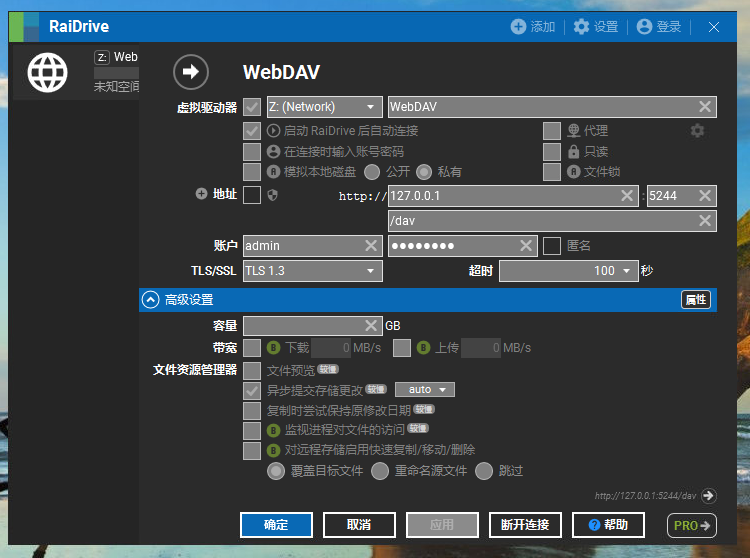The image size is (750, 558).
Task: Click the Add (添加) plus icon
Action: 518,27
